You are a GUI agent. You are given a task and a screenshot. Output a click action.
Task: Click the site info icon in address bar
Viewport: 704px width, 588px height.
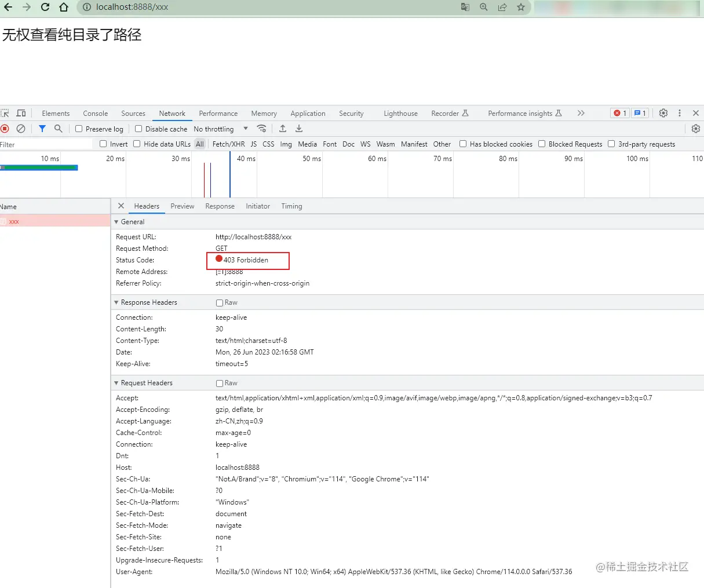(86, 8)
